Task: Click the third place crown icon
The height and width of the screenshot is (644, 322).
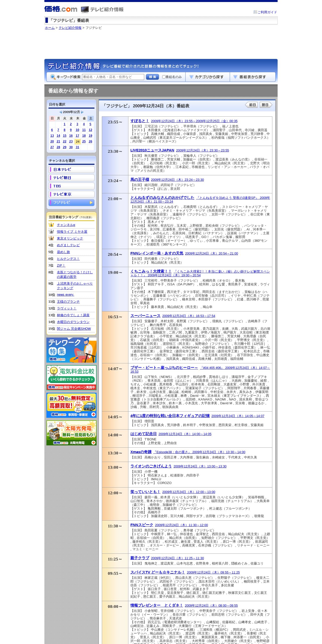Action: pos(51,238)
